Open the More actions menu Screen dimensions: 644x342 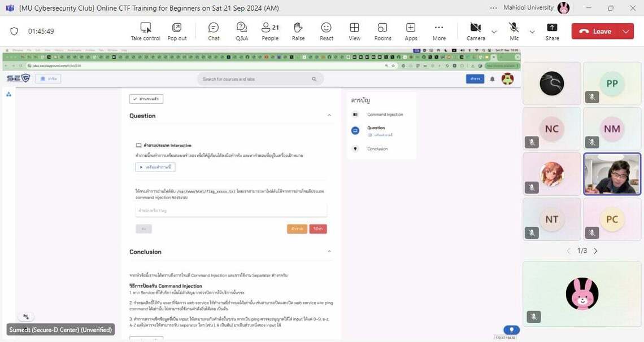(x=439, y=31)
